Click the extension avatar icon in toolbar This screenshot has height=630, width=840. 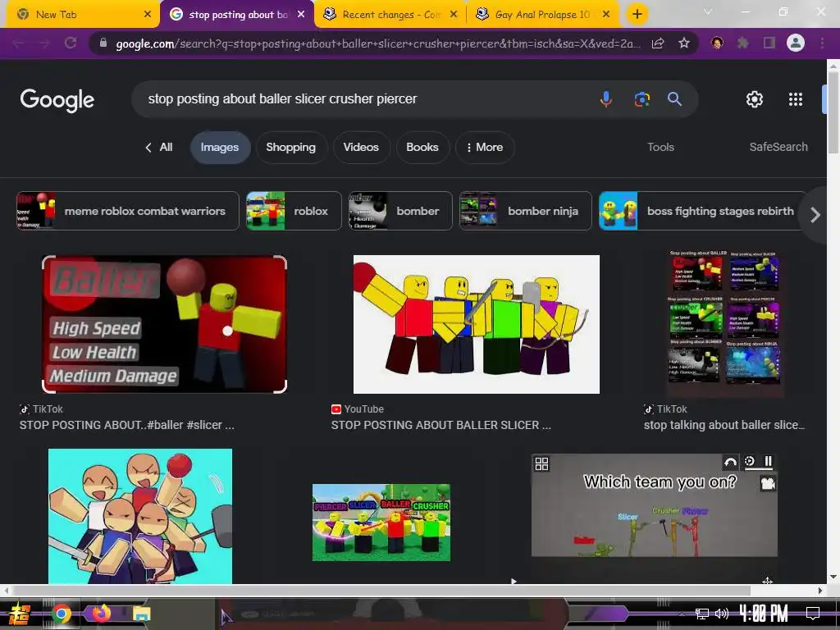[x=717, y=43]
